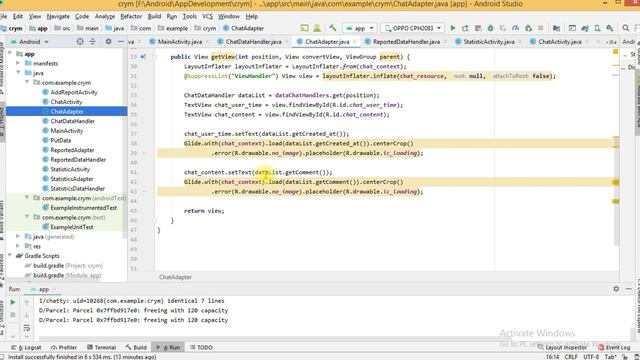Click the Make Project hammer icon
The height and width of the screenshot is (360, 640).
tap(333, 28)
